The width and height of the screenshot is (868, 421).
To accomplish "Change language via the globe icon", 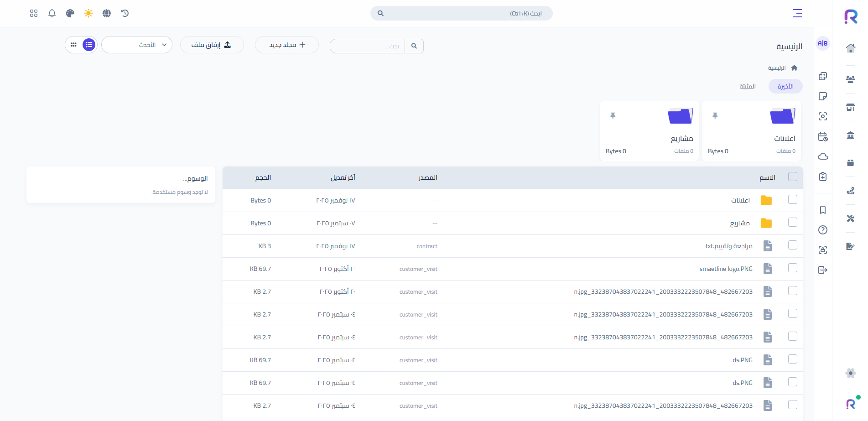I will [x=106, y=13].
